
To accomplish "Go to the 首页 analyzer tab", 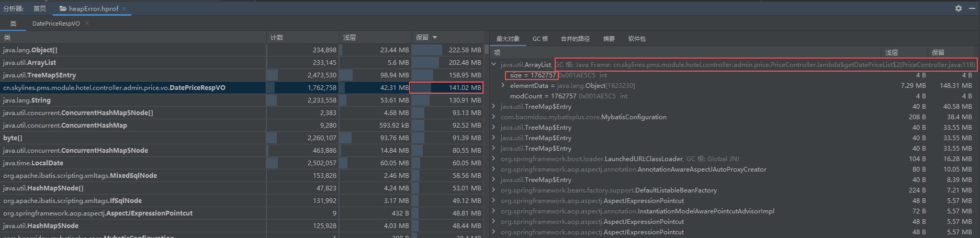I will pos(40,8).
